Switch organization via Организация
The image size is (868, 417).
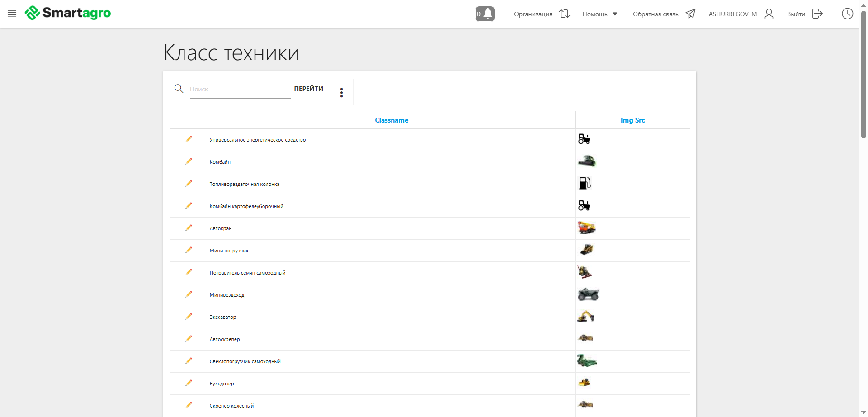click(542, 14)
